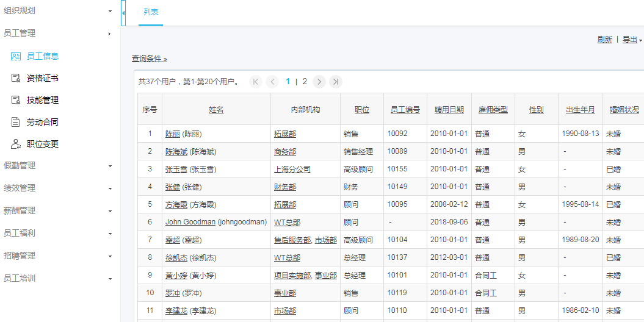Go to the previous page arrow

pos(272,82)
